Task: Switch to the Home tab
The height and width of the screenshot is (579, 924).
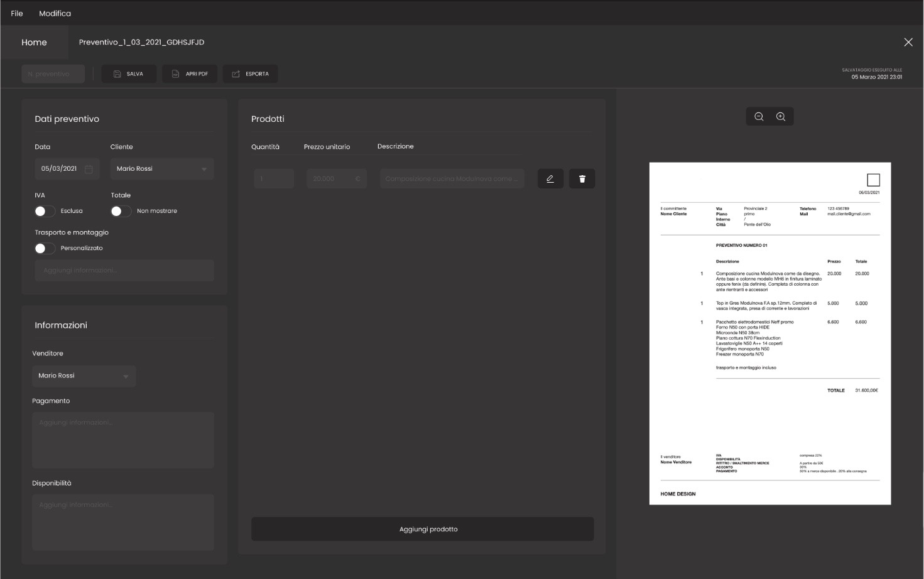Action: (34, 43)
